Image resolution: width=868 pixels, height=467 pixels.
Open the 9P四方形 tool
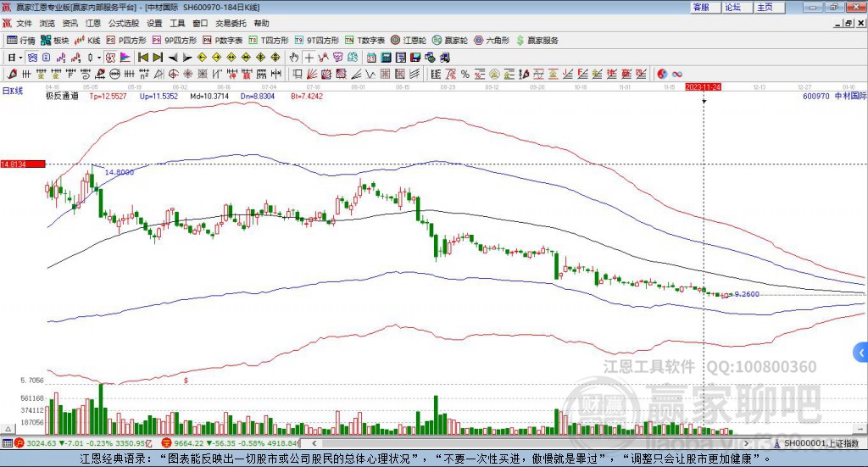(175, 41)
